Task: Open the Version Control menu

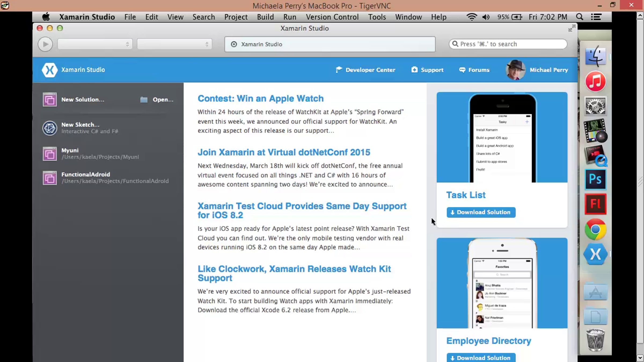Action: coord(332,17)
